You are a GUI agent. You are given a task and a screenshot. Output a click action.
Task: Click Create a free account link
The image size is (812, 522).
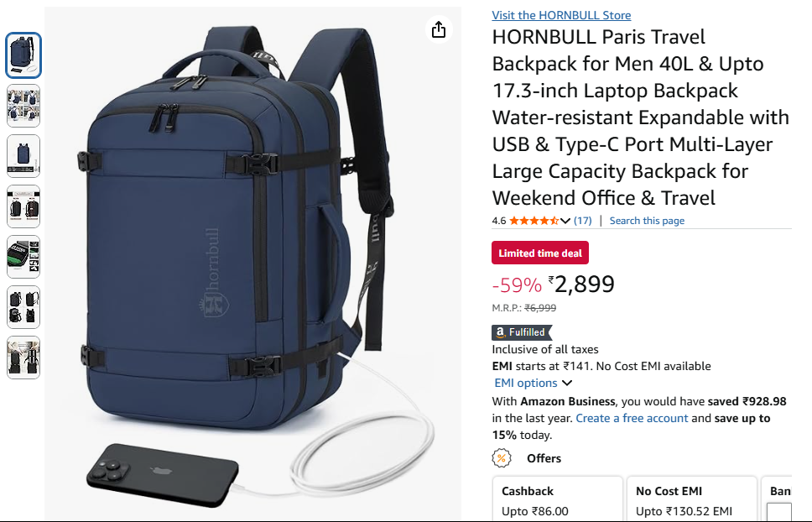tap(632, 418)
